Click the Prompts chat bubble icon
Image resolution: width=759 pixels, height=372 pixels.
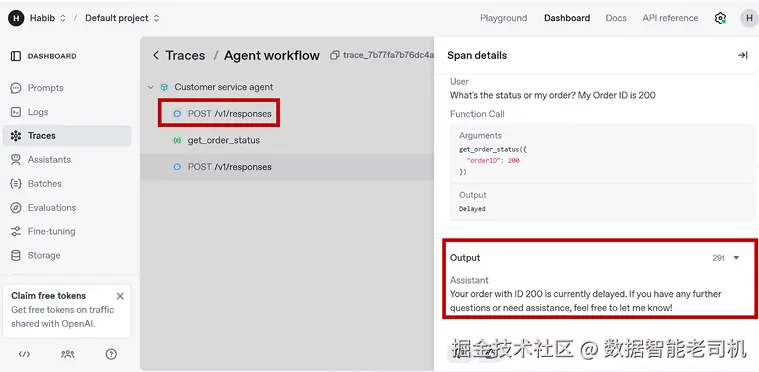pos(15,88)
